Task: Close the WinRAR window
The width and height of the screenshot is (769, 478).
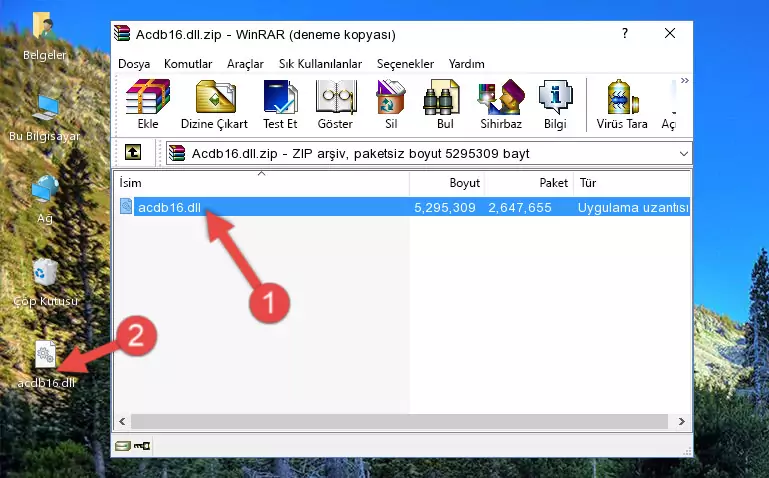Action: click(x=670, y=33)
